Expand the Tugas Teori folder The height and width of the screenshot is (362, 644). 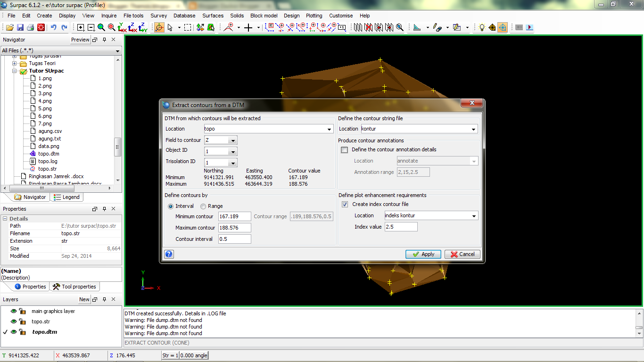point(15,64)
